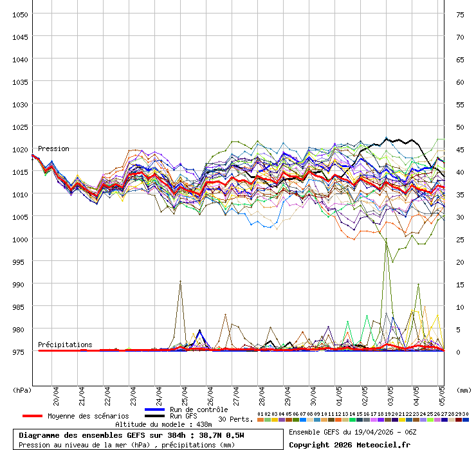The height and width of the screenshot is (450, 476).
Task: Select the yellow perturbation 21 legend swatch
Action: 402,420
